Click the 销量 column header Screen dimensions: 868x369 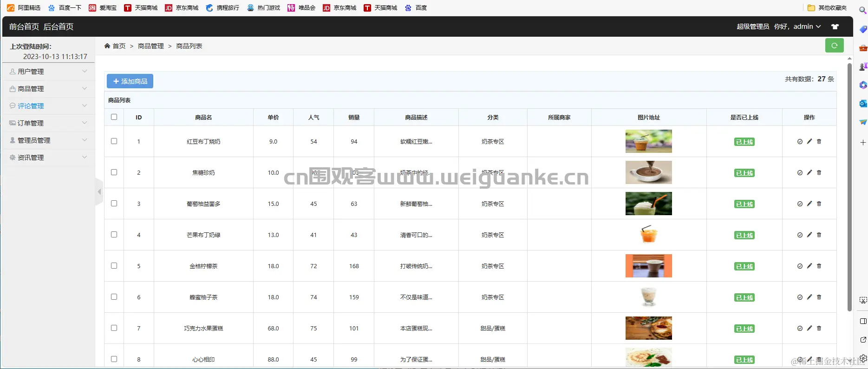[x=354, y=118]
